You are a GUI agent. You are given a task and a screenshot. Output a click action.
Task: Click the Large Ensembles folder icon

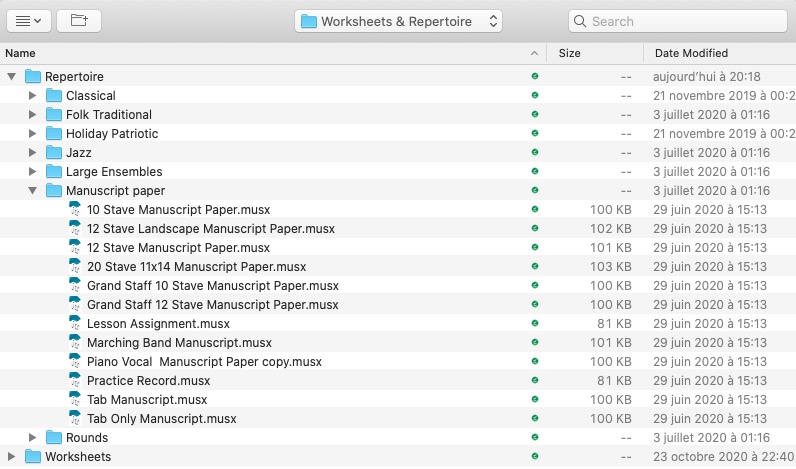54,172
